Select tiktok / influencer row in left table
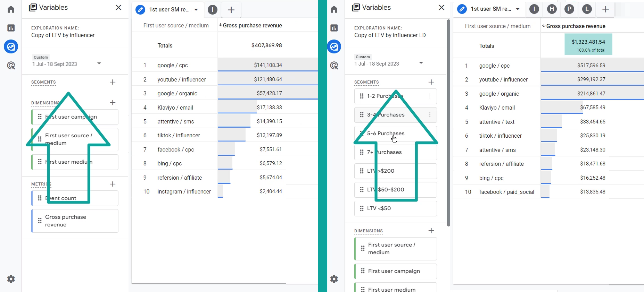This screenshot has width=644, height=292. 225,135
